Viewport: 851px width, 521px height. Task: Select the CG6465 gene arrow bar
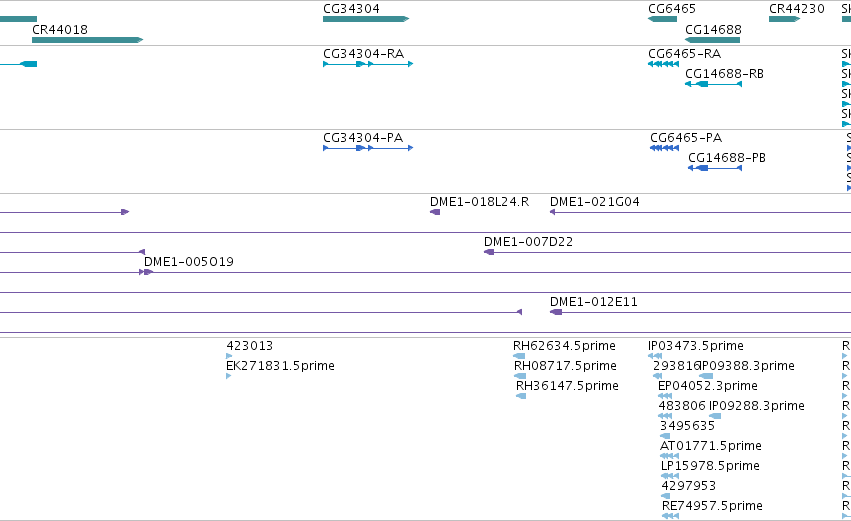click(662, 19)
